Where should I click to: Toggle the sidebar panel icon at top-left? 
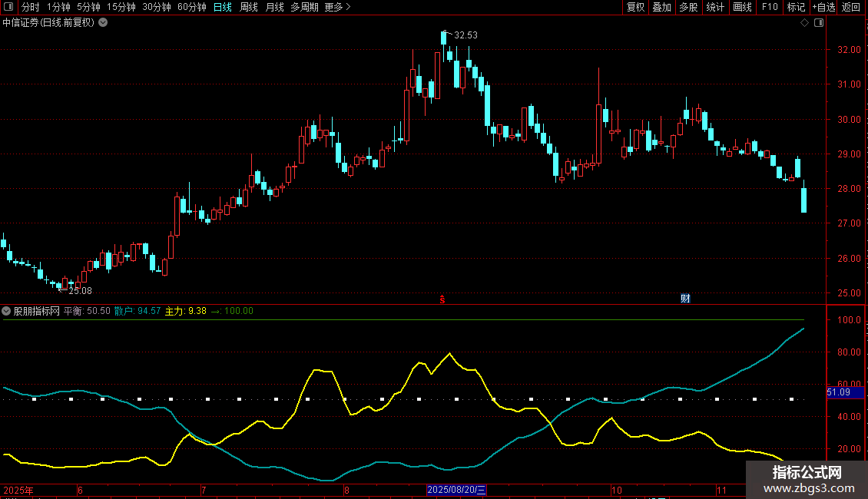pos(8,7)
